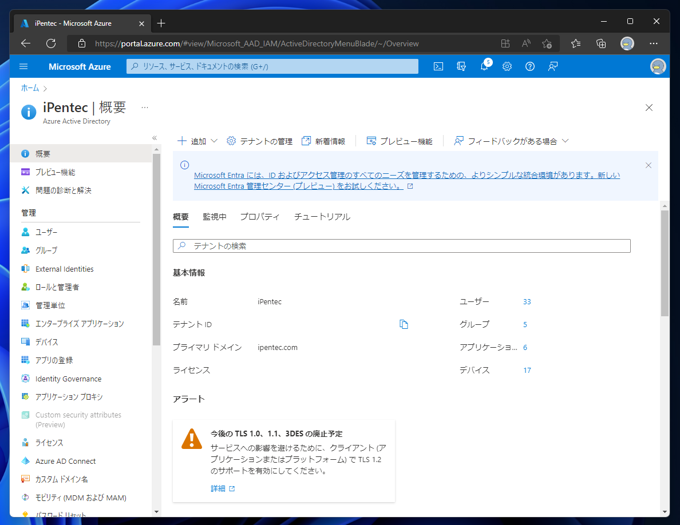Screen dimensions: 680x525
Task: Copy the tenant ID with copy icon
Action: (404, 324)
